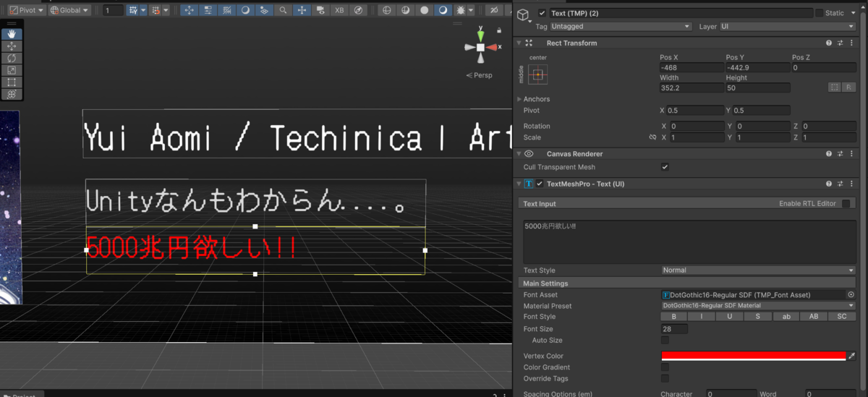Select the Rotate tool

pyautogui.click(x=12, y=58)
